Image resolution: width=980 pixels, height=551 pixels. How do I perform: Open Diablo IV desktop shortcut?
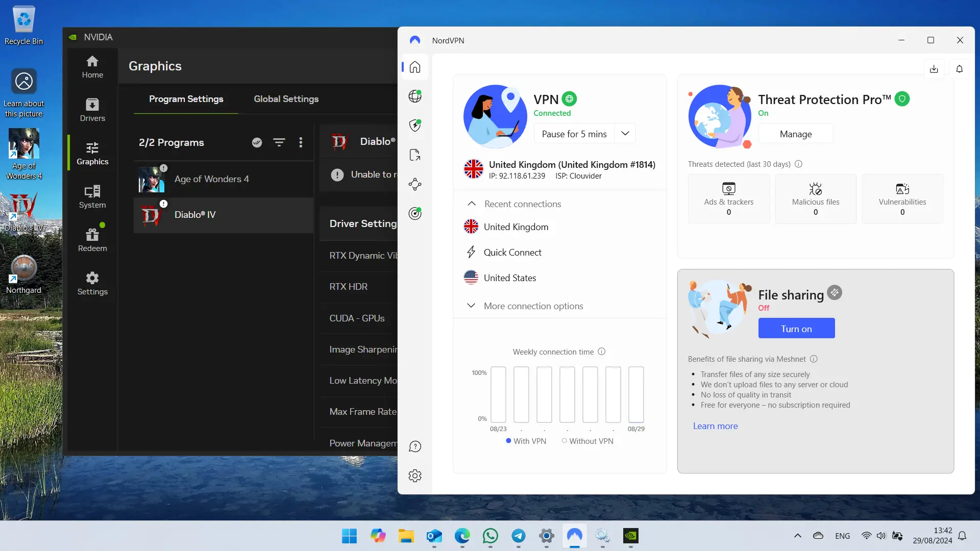pos(23,212)
